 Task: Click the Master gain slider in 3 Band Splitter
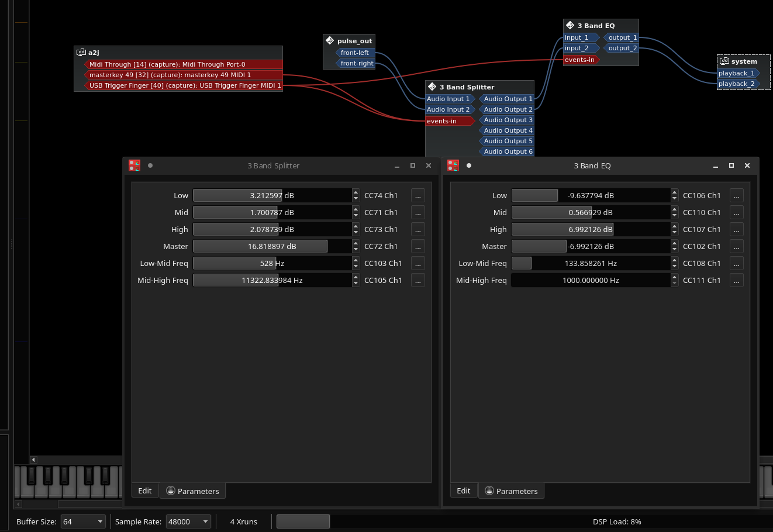click(x=260, y=246)
